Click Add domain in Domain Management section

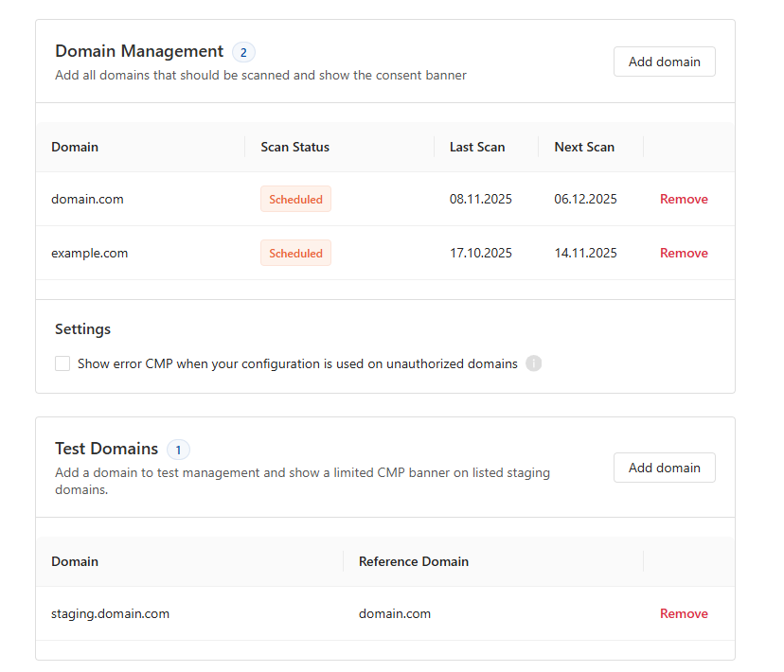coord(664,62)
